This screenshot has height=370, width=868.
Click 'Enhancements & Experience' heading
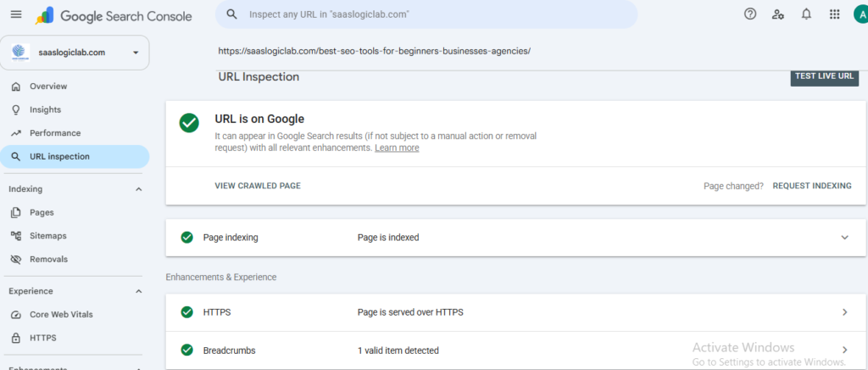click(x=221, y=277)
